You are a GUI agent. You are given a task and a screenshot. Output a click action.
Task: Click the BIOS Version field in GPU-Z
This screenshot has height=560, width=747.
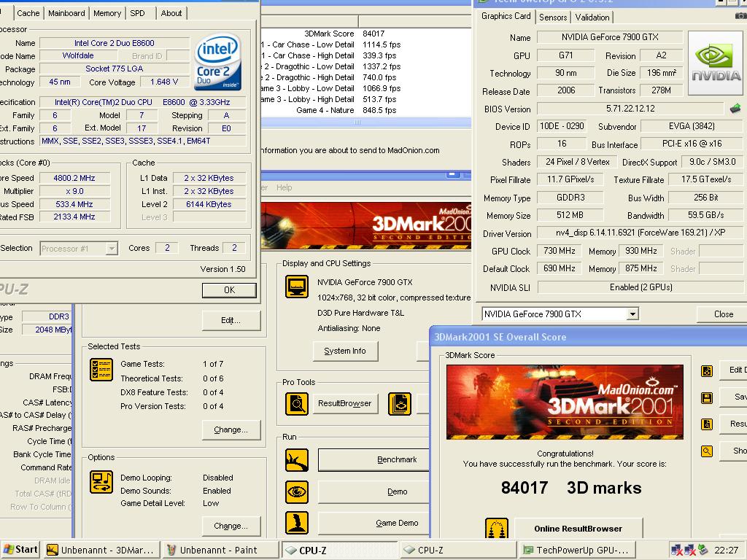tap(630, 109)
